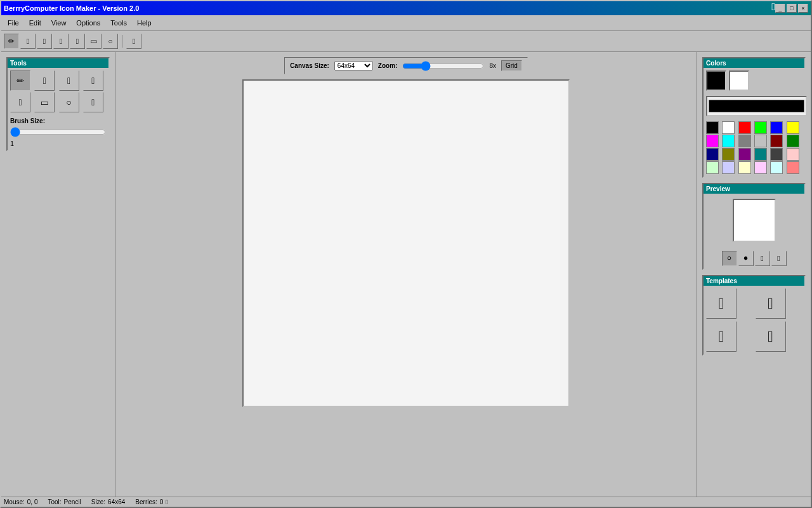Open the Help menu
The height and width of the screenshot is (508, 812).
[144, 23]
